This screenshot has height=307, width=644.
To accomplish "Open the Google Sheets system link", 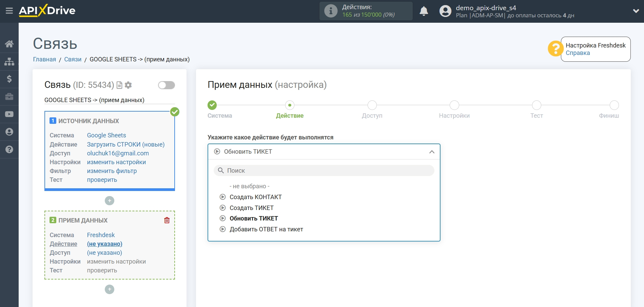I will coord(106,135).
